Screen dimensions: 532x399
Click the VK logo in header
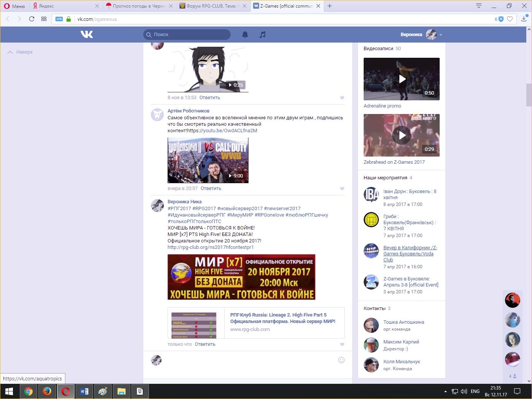pyautogui.click(x=87, y=35)
